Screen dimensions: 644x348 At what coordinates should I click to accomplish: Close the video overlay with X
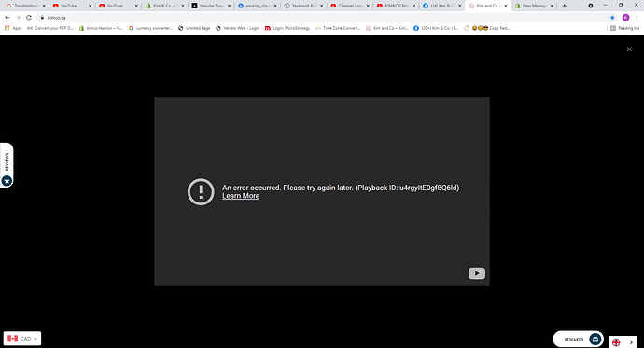point(629,49)
